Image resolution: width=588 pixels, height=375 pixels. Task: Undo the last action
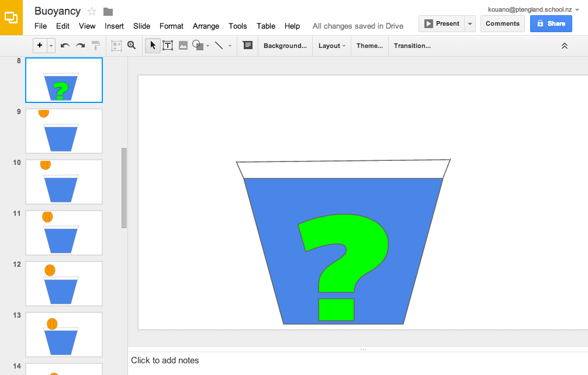(x=65, y=46)
